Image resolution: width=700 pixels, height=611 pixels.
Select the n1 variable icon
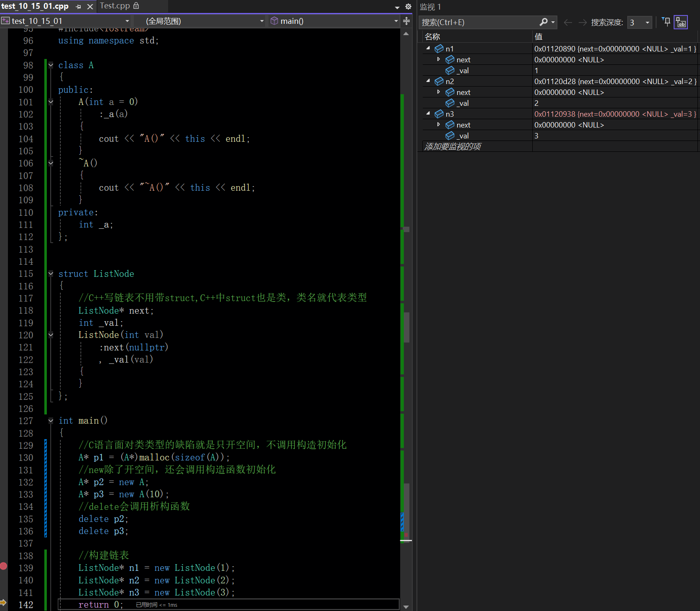(439, 49)
